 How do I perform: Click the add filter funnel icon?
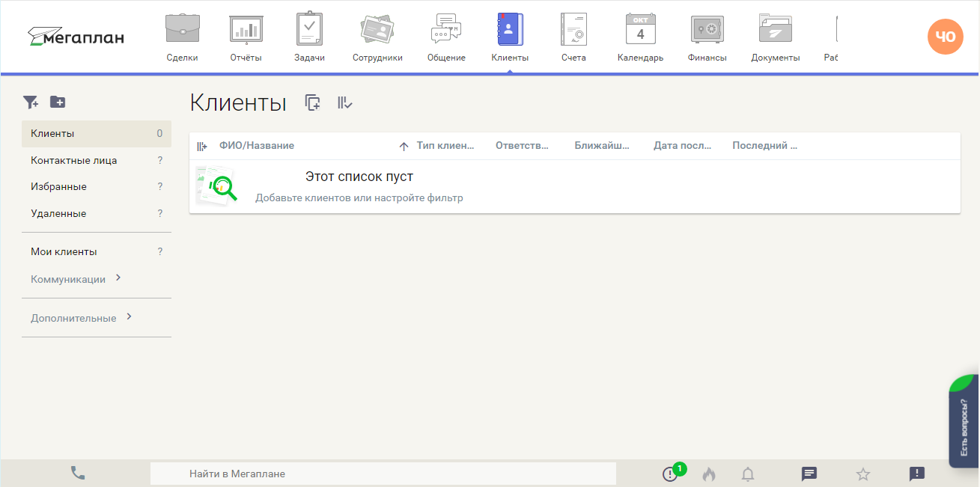[x=30, y=102]
